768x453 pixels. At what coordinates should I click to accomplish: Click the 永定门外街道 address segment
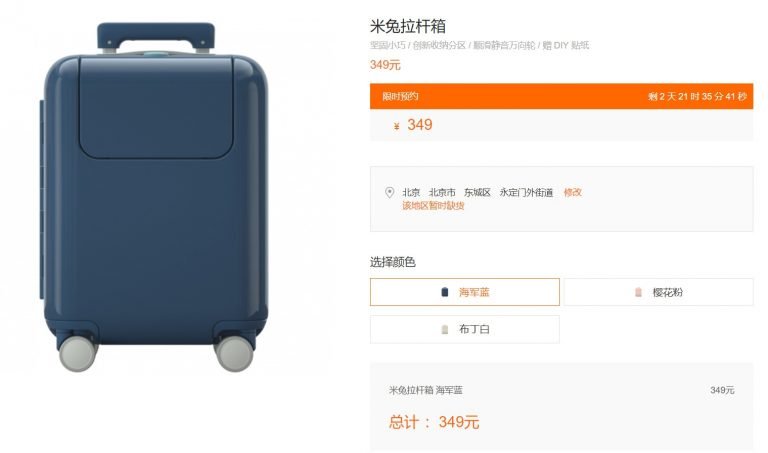pos(526,192)
